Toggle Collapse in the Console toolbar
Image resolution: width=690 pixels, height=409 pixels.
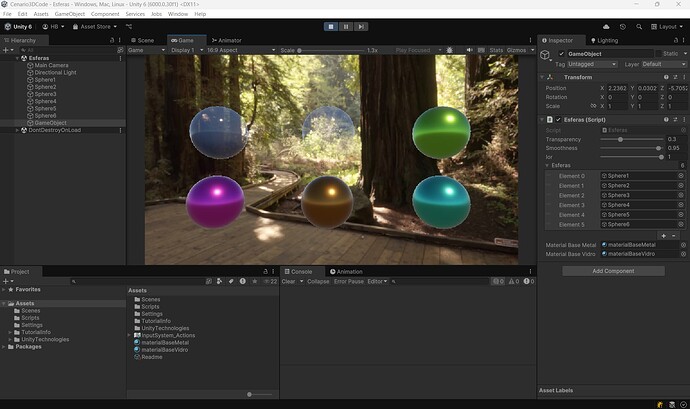pos(318,281)
